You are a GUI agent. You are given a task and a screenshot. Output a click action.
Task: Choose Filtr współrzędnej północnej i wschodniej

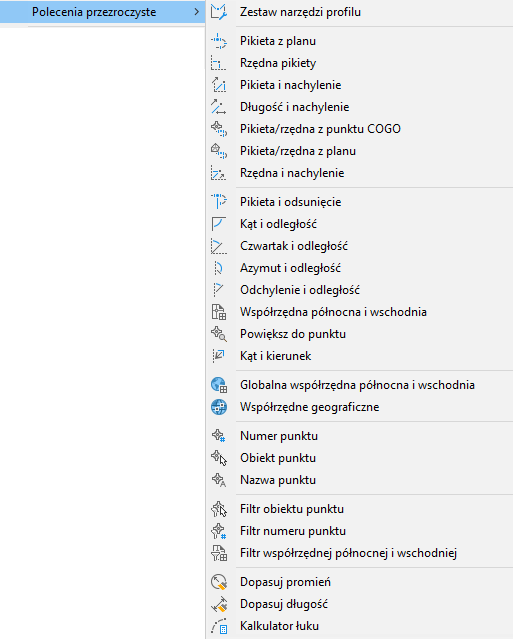(x=359, y=553)
